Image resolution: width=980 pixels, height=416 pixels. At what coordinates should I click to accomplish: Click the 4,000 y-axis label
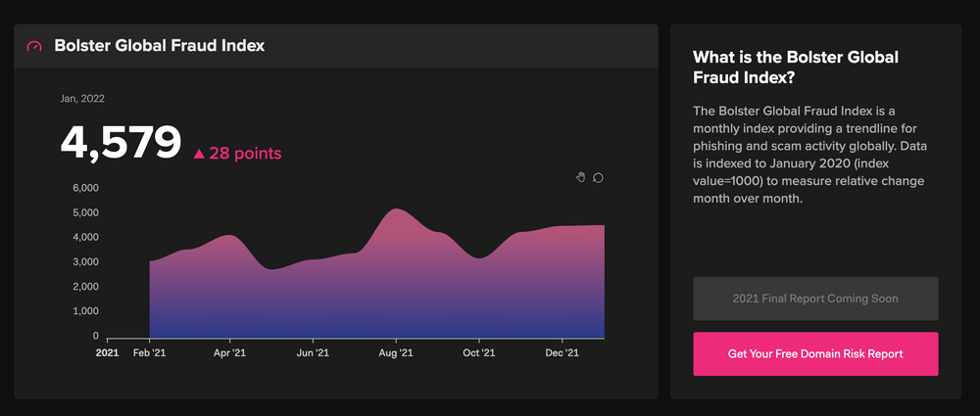point(86,237)
